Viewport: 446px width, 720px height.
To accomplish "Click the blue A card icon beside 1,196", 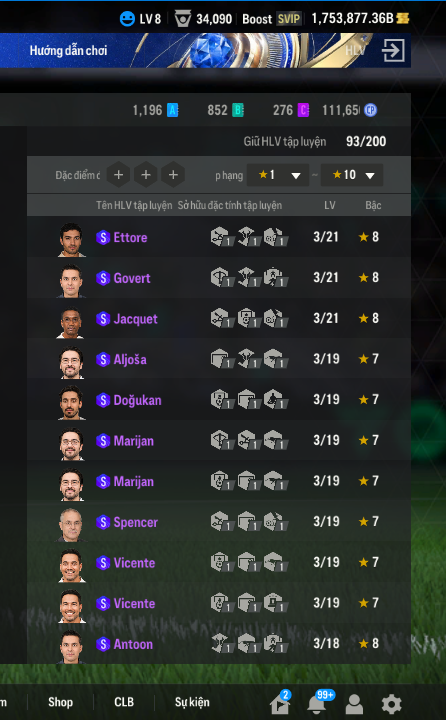I will pos(172,110).
